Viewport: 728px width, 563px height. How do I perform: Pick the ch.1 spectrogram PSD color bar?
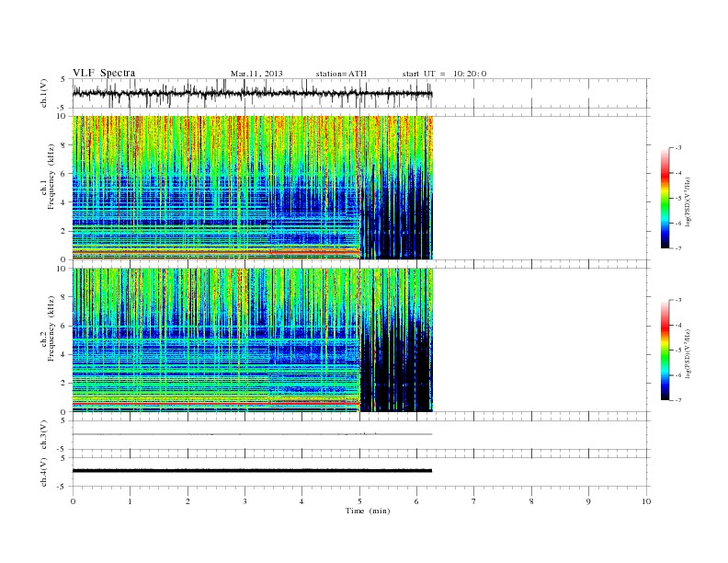[665, 199]
